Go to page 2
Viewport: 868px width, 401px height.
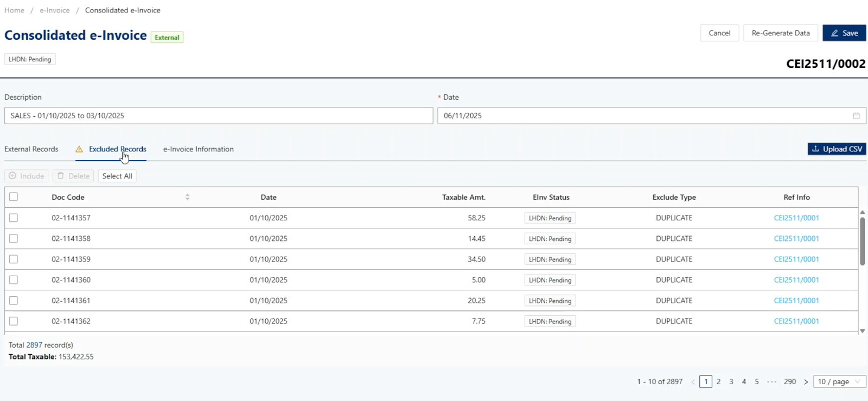point(718,381)
